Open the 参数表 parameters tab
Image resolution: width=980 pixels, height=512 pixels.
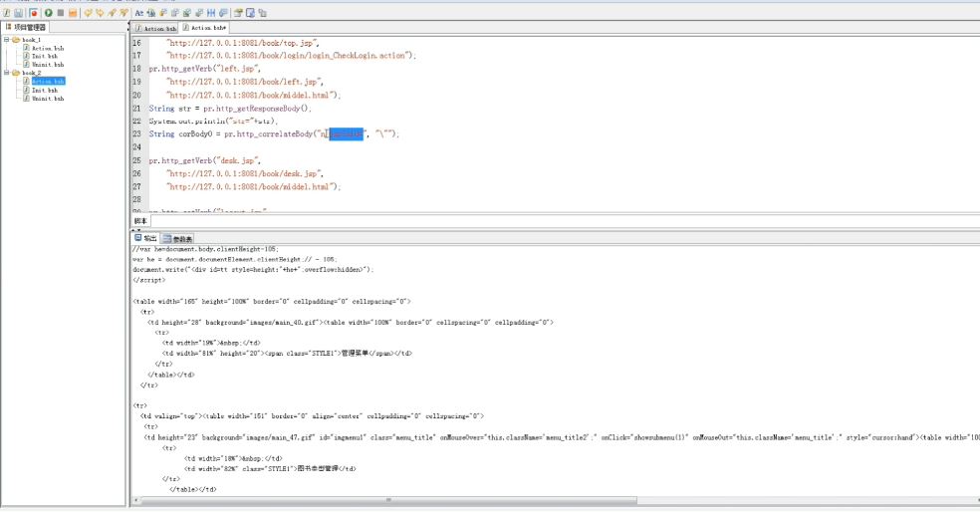click(x=181, y=239)
